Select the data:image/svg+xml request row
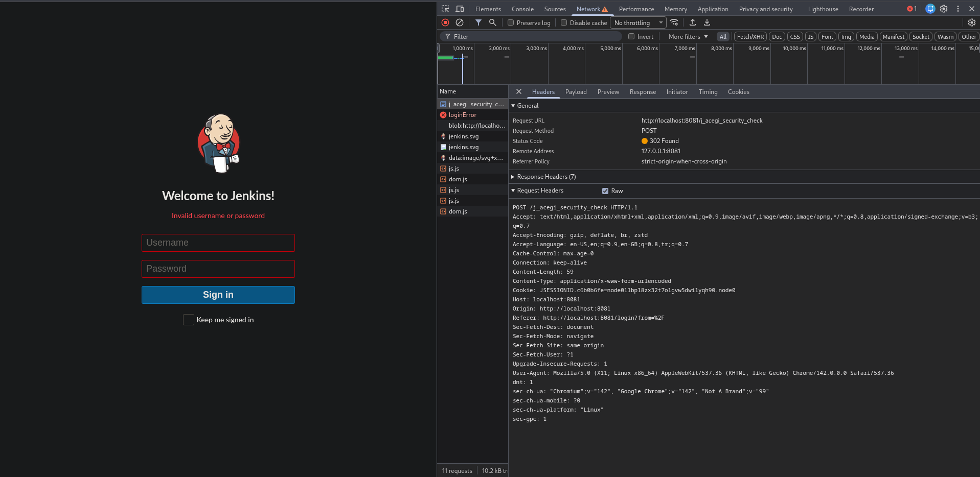 pyautogui.click(x=472, y=158)
